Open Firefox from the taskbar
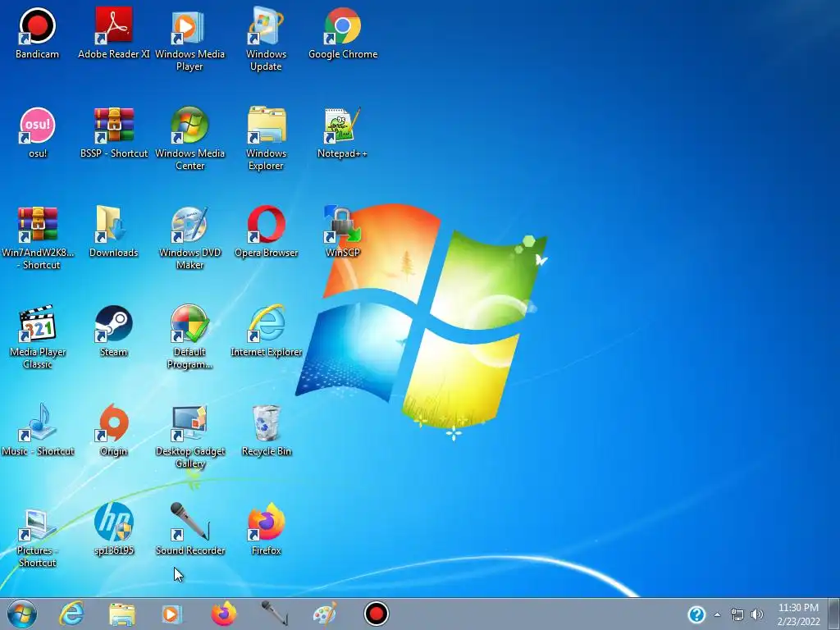 [223, 614]
